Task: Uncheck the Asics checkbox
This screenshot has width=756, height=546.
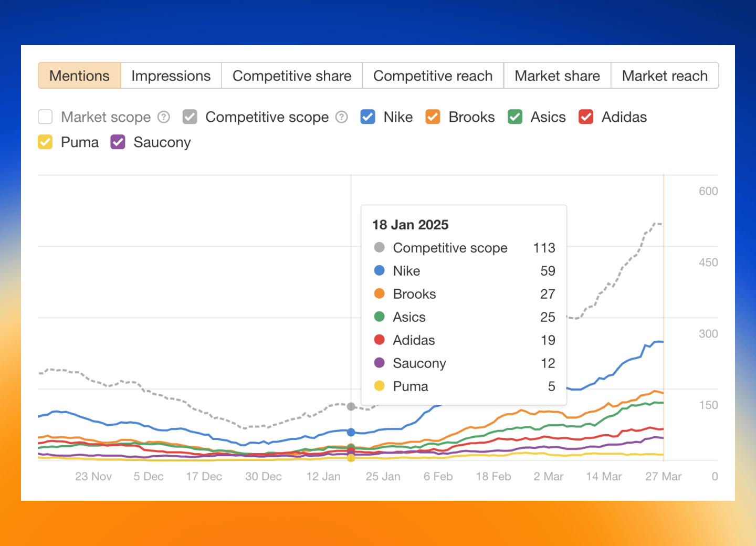Action: pos(515,117)
